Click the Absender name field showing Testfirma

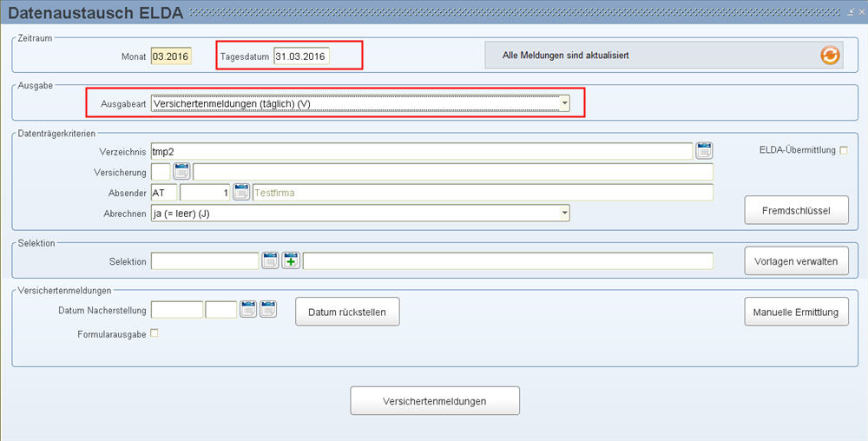pos(483,193)
